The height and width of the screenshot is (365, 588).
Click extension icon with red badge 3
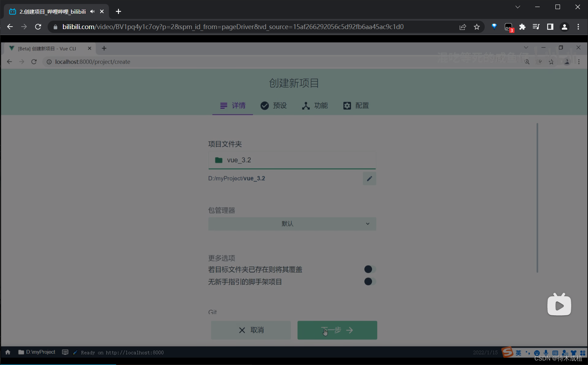(x=509, y=27)
